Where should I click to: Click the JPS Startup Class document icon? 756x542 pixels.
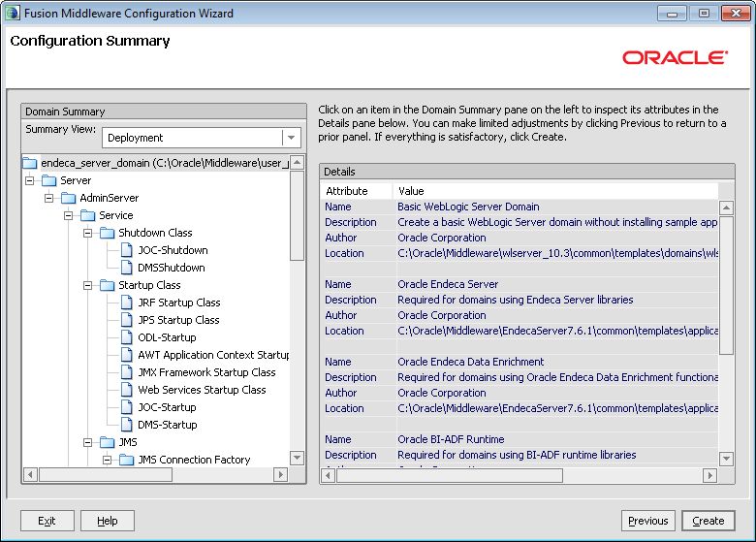point(126,320)
